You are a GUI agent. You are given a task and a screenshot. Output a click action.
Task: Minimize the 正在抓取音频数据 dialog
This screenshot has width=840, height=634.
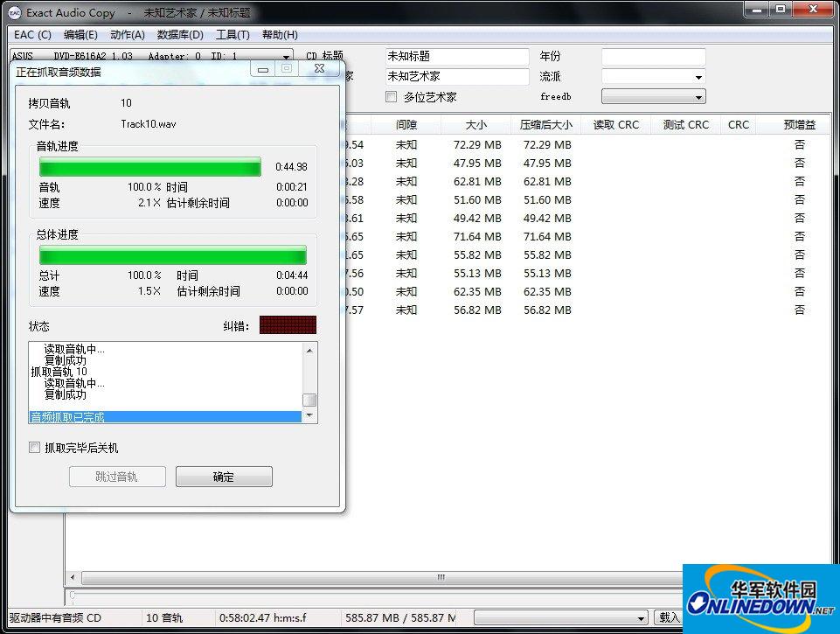263,69
